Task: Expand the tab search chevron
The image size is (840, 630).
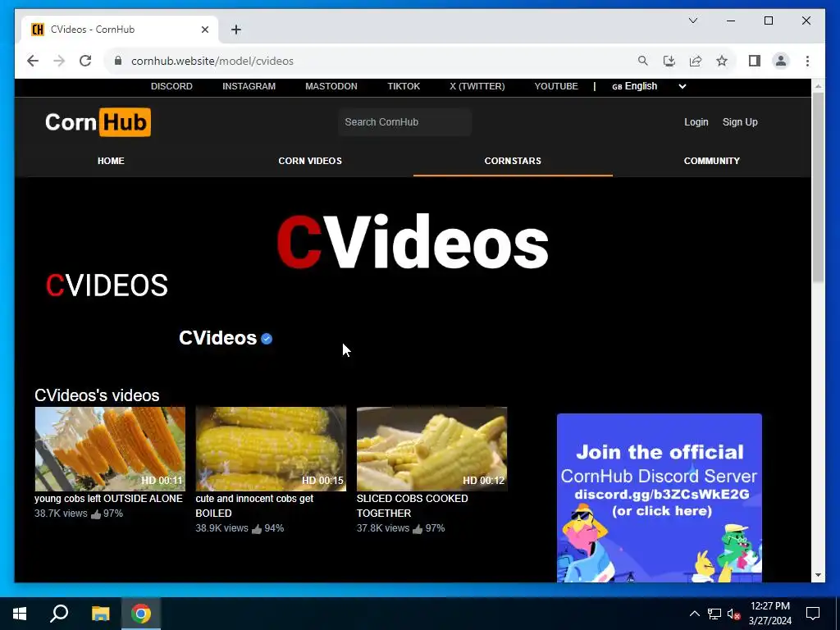Action: coord(692,21)
